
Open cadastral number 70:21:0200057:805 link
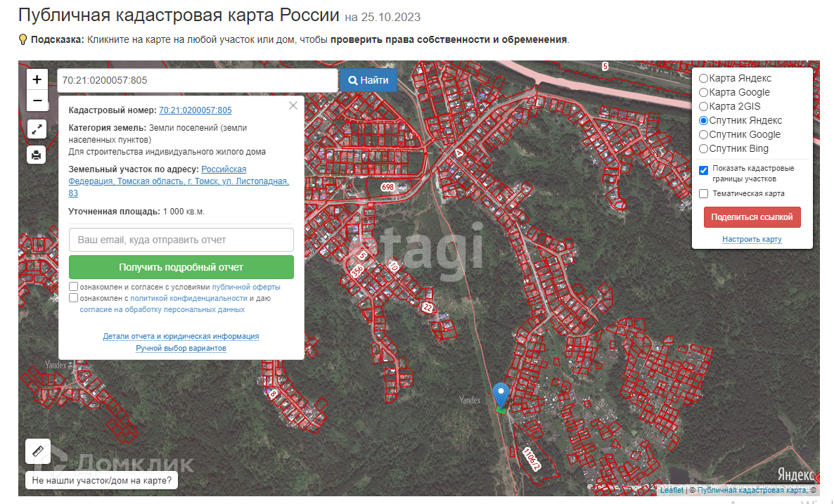pyautogui.click(x=195, y=110)
